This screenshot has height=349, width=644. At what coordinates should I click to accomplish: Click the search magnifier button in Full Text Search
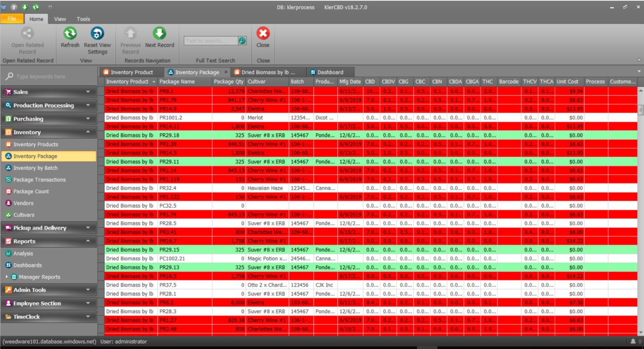point(242,41)
